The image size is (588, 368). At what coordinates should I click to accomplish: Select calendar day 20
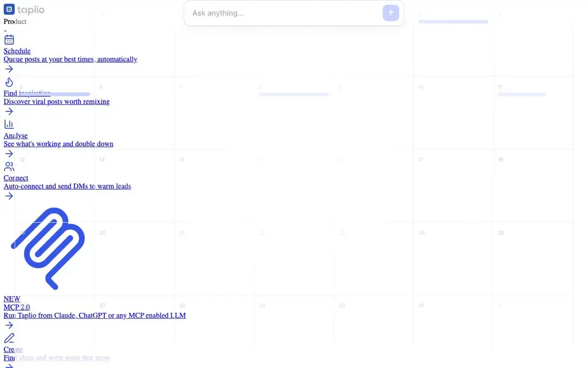[x=102, y=233]
